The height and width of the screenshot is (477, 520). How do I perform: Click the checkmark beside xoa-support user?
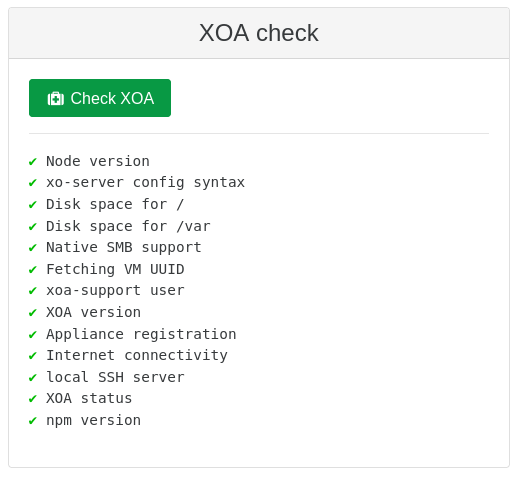[33, 291]
